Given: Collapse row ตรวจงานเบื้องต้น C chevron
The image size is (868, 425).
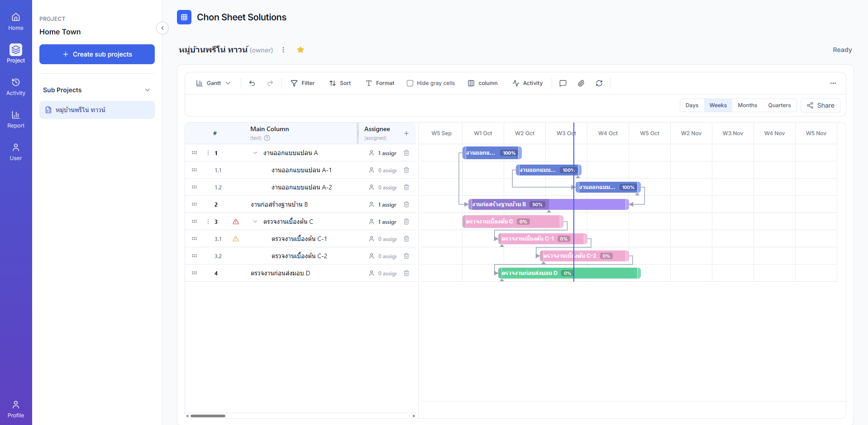Looking at the screenshot, I should coord(255,222).
